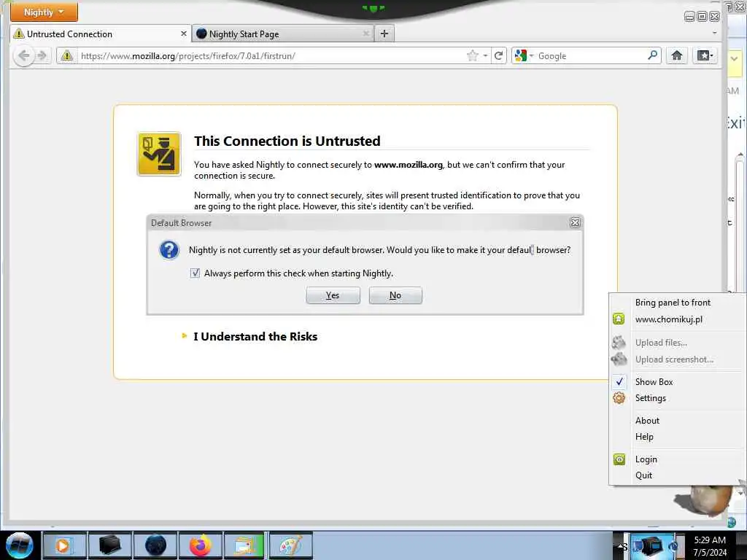This screenshot has width=747, height=560.
Task: Open Firefox from the taskbar
Action: pos(201,545)
